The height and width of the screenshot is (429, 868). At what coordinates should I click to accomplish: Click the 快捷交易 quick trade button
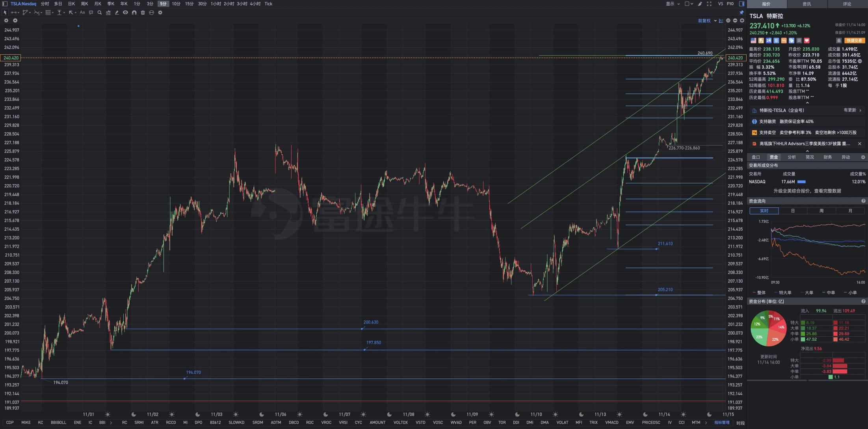[854, 41]
